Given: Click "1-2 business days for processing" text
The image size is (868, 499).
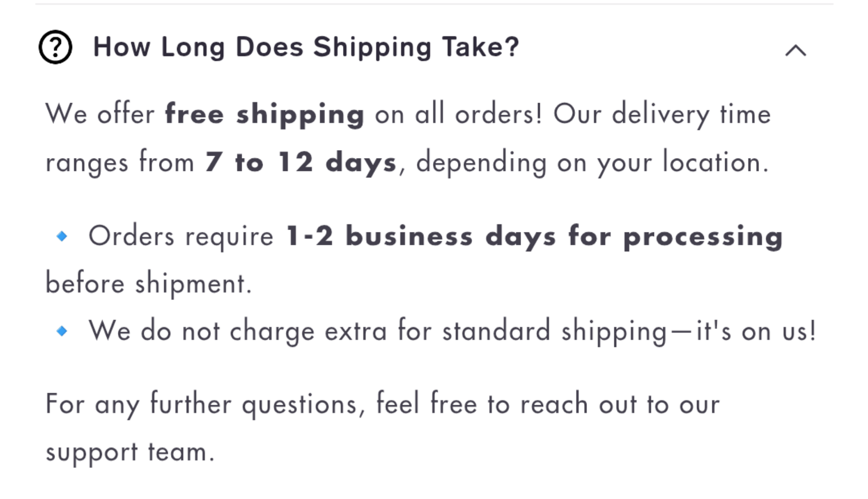Looking at the screenshot, I should pos(534,237).
